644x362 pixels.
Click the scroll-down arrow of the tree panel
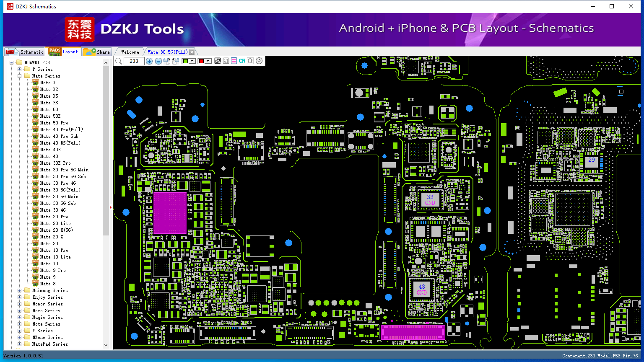pos(106,345)
